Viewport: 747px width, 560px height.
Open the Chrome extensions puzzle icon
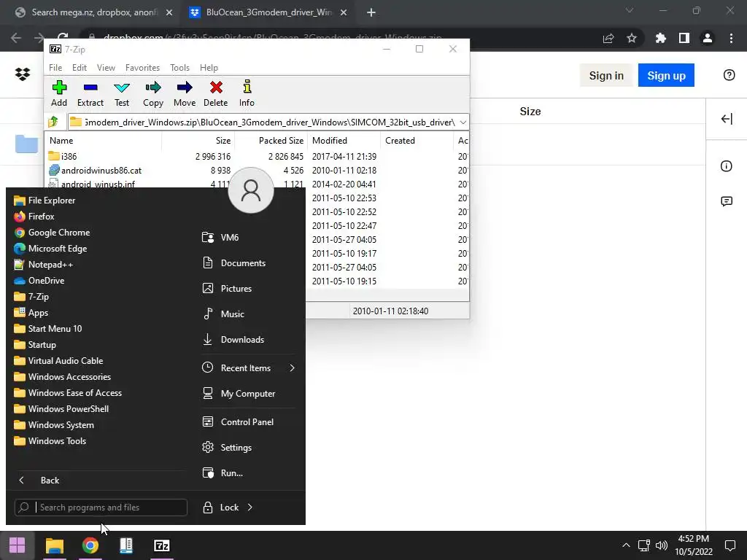pyautogui.click(x=660, y=38)
